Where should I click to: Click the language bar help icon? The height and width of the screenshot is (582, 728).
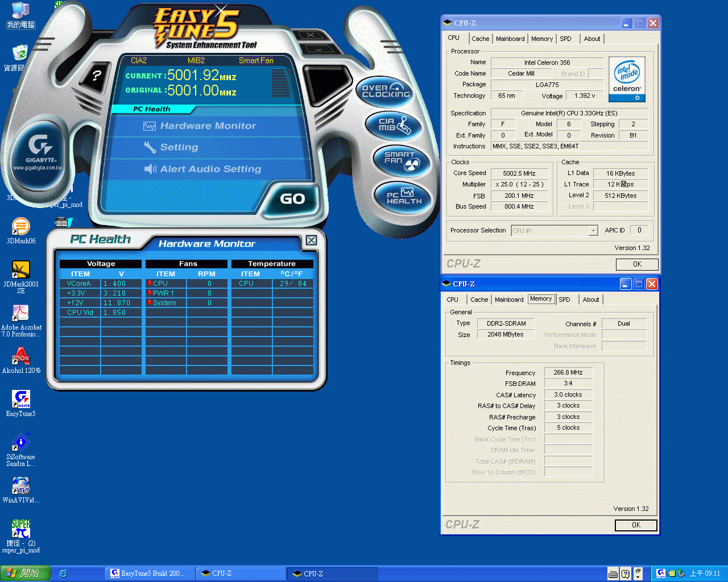point(626,573)
